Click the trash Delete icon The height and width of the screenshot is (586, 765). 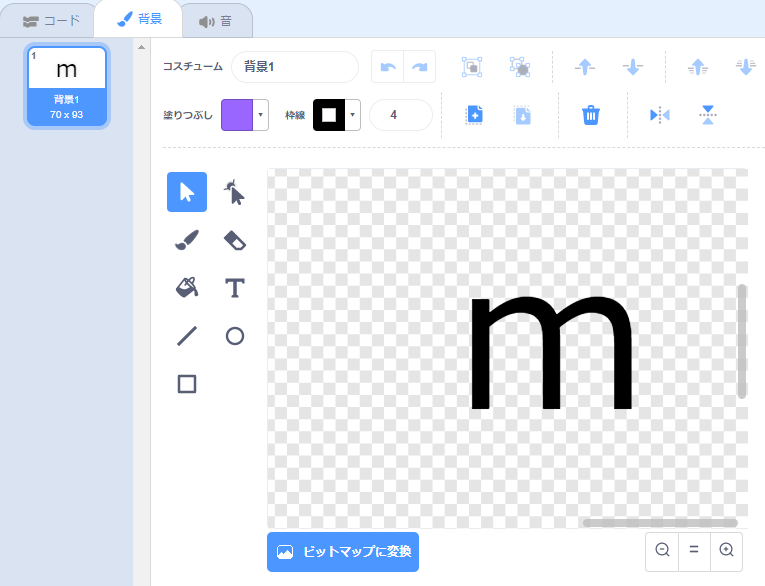click(x=591, y=115)
